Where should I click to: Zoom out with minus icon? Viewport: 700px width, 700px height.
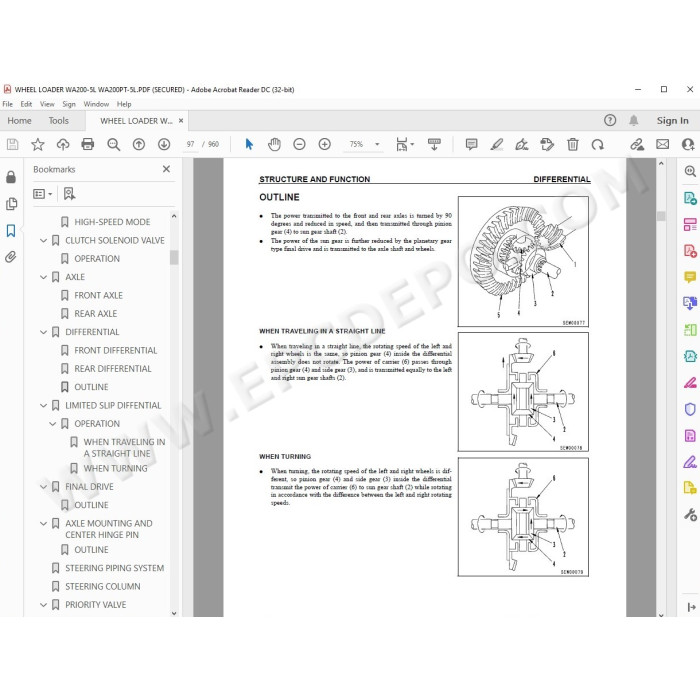(x=299, y=144)
